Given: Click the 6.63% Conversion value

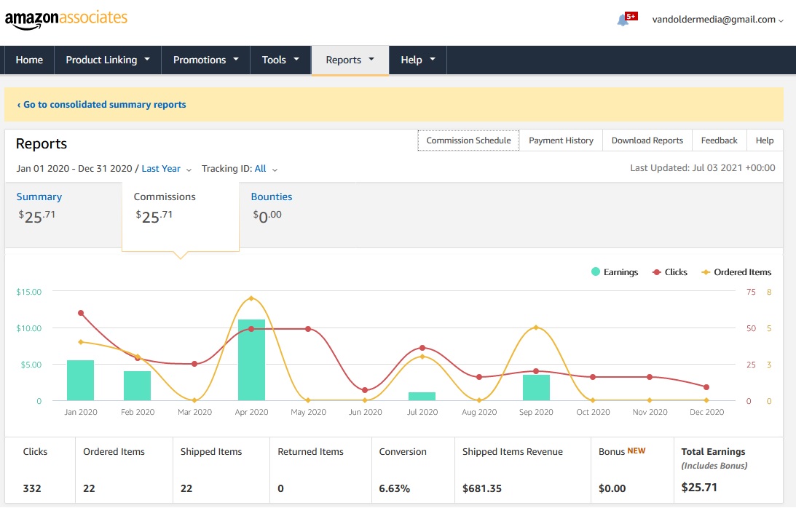Looking at the screenshot, I should point(395,488).
